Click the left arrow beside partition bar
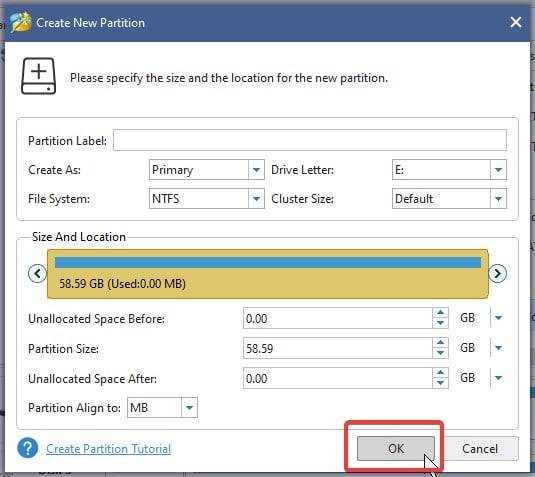This screenshot has height=477, width=535. pyautogui.click(x=37, y=273)
